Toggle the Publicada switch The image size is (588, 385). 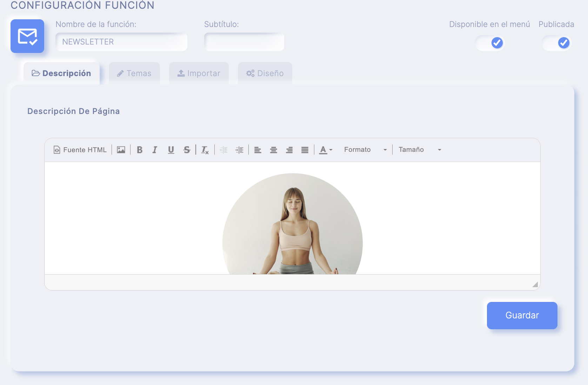click(556, 43)
